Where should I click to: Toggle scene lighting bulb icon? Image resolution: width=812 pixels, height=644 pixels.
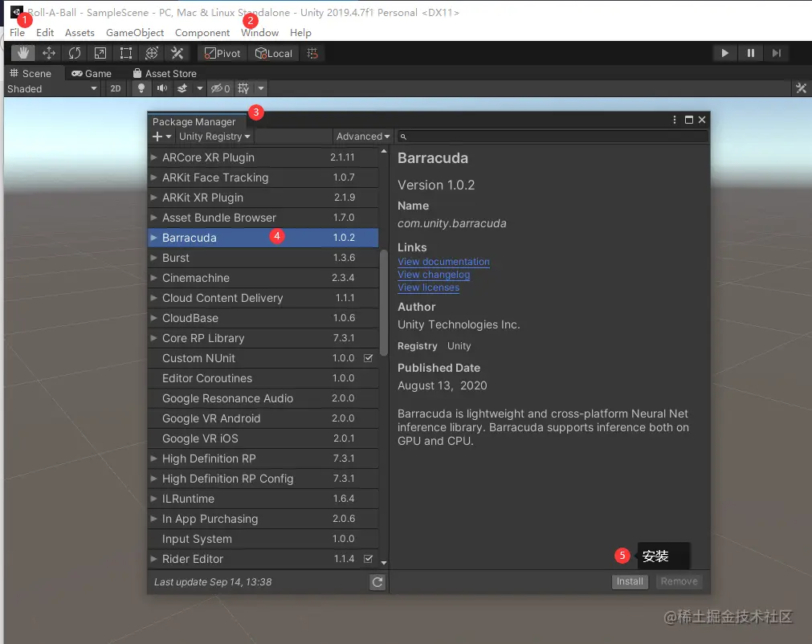(141, 88)
